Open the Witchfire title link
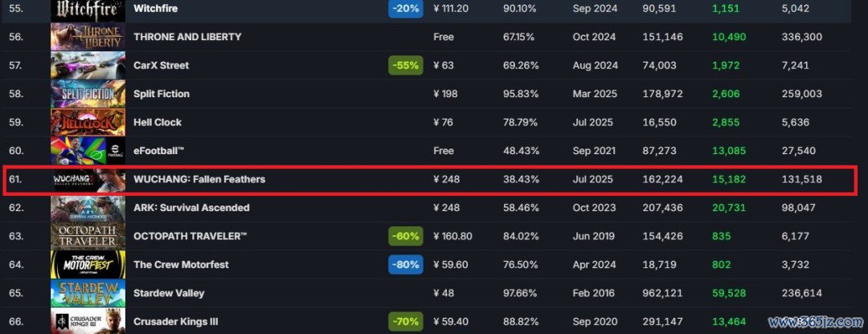The image size is (868, 334). 156,8
